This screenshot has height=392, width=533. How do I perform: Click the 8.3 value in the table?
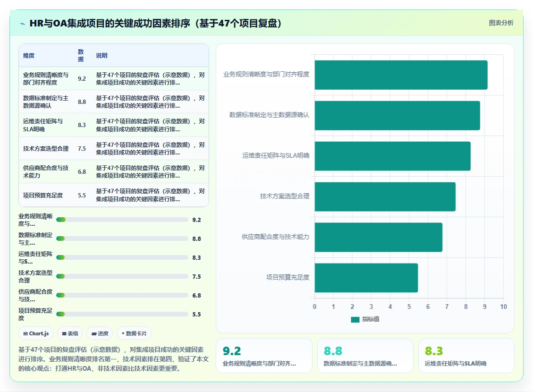82,125
